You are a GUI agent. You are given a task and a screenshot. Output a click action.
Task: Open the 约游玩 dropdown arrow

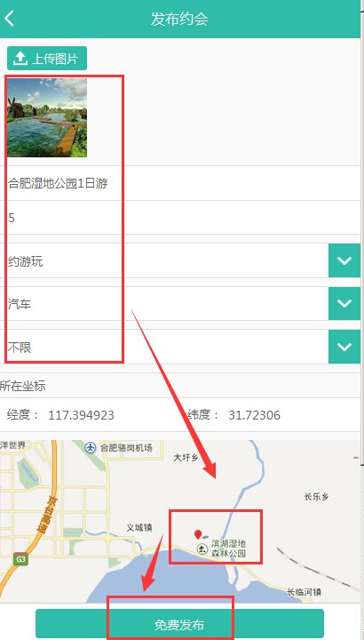(x=344, y=260)
